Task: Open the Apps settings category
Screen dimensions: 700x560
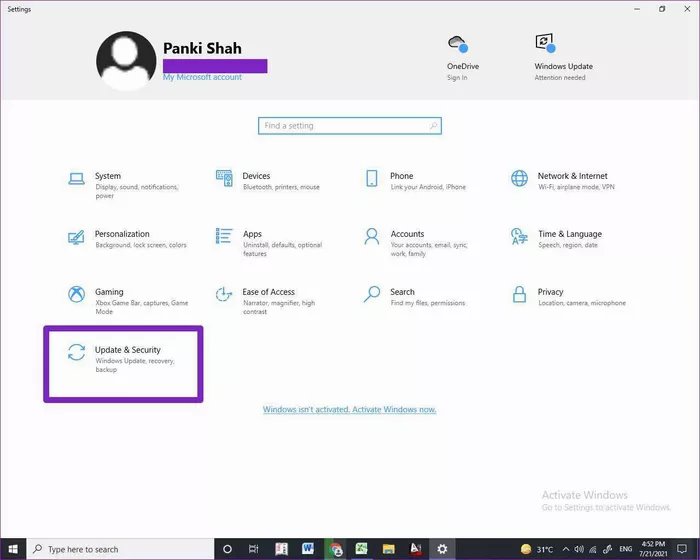Action: click(269, 242)
